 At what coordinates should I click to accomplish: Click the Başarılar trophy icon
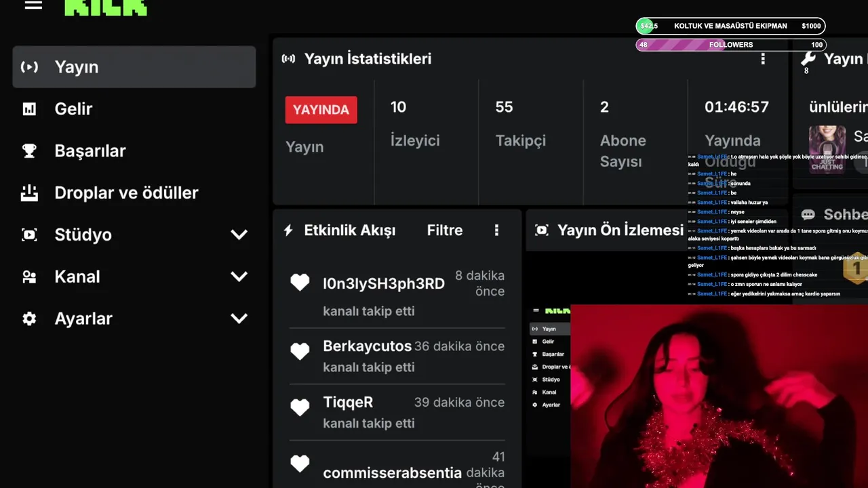pyautogui.click(x=29, y=151)
